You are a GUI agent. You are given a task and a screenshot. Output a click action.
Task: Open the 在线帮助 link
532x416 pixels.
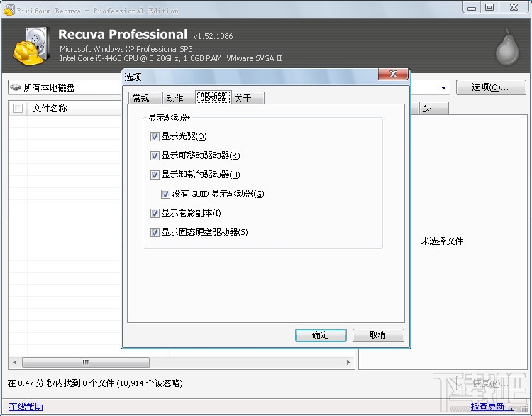[26, 406]
